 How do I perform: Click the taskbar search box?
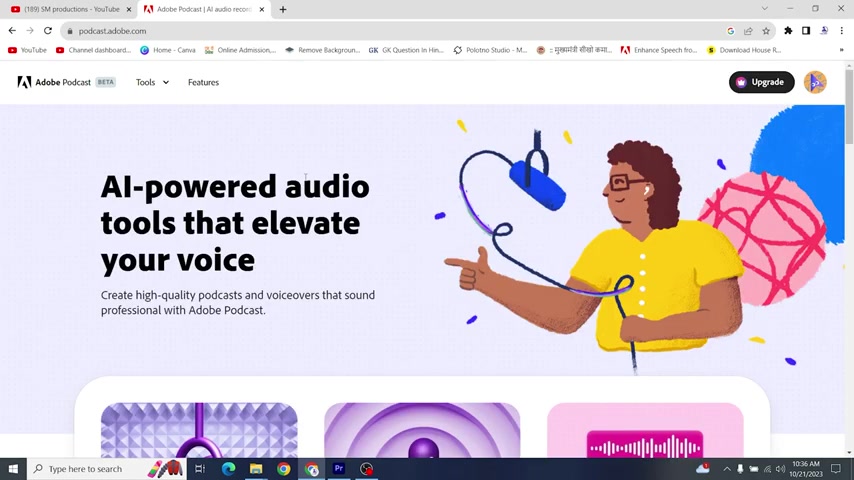pos(107,469)
